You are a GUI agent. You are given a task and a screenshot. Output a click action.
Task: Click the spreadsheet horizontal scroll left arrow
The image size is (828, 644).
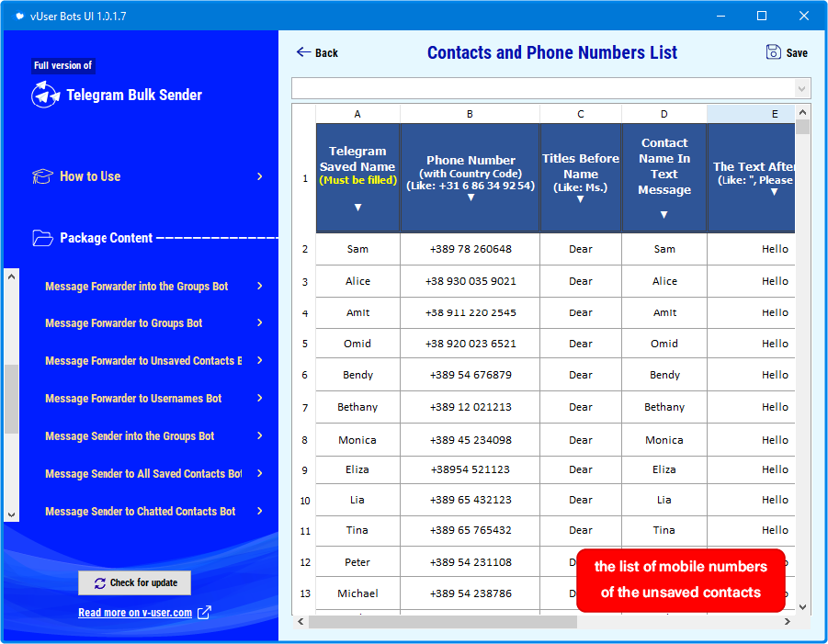click(301, 622)
